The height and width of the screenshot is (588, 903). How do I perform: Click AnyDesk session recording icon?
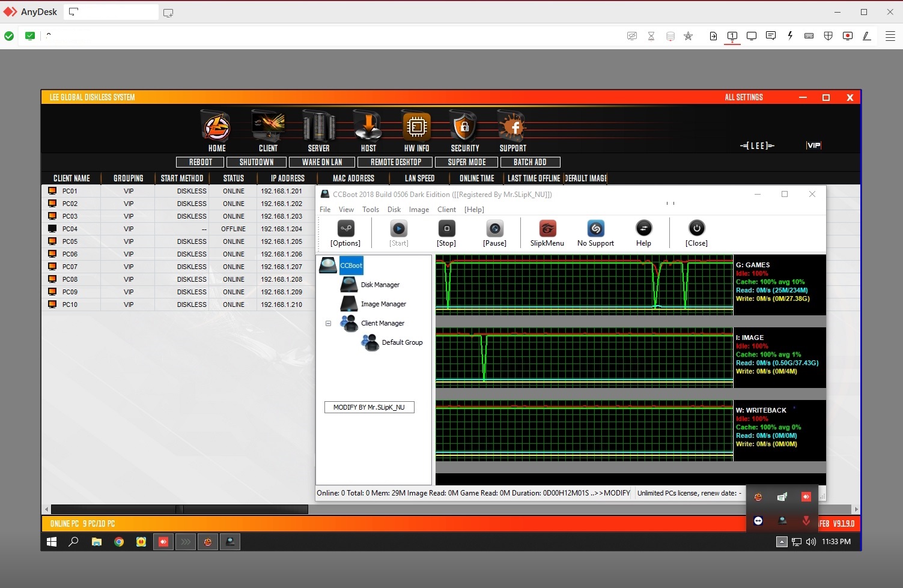848,36
